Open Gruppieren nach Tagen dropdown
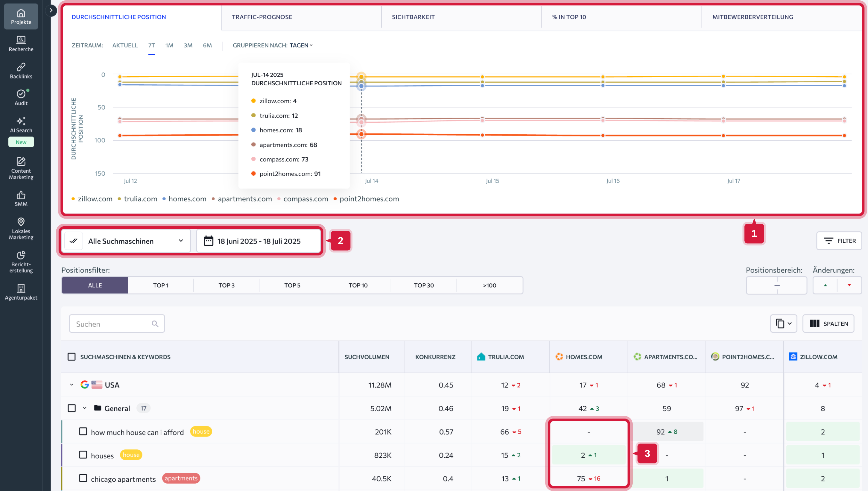 click(x=301, y=45)
